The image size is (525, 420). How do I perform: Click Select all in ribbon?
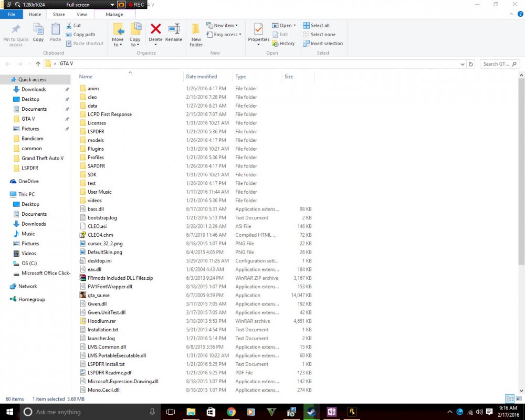click(x=316, y=25)
